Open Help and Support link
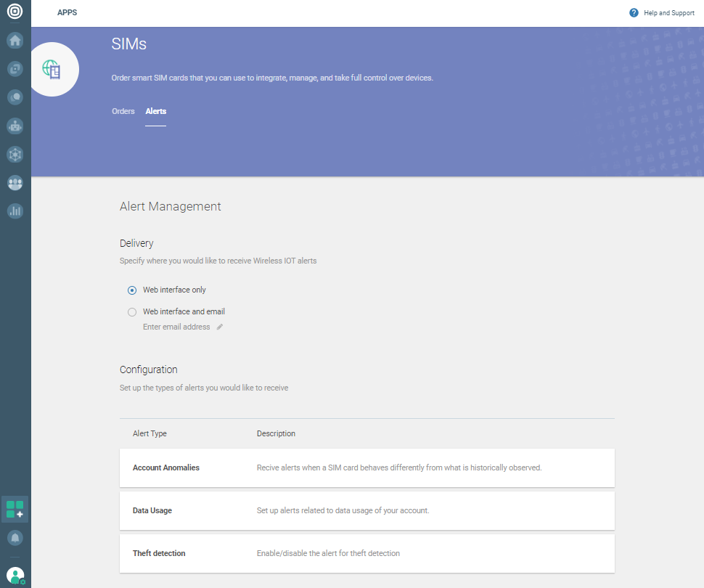 click(x=662, y=13)
